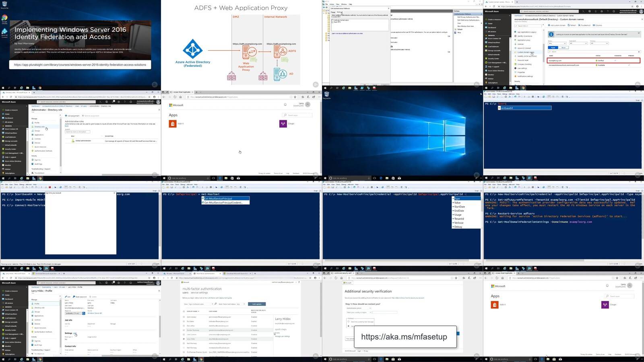This screenshot has width=644, height=362.
Task: Click ADFS server icon in the diagram thumbnail
Action: [x=281, y=51]
